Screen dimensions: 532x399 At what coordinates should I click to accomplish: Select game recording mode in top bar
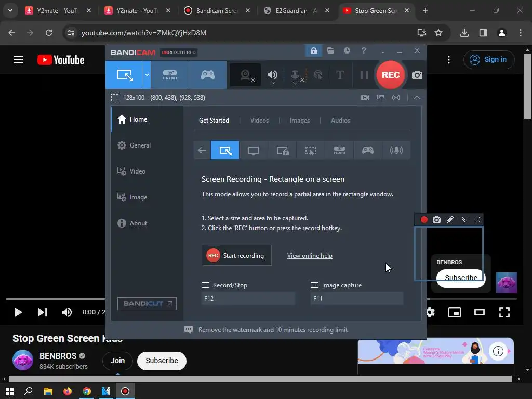[208, 75]
